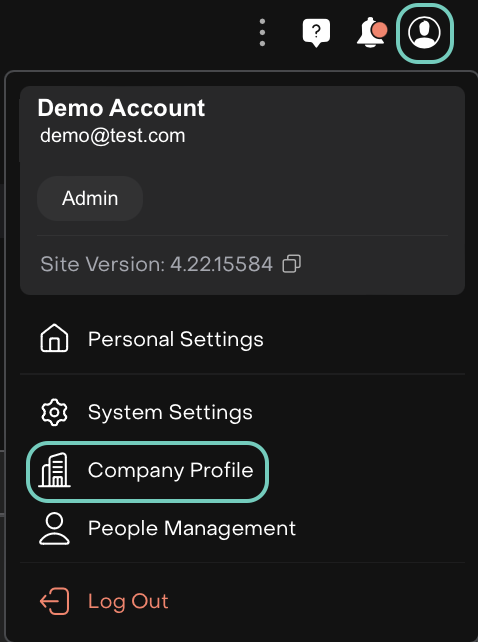Open the vertical three-dot more options menu
Viewport: 478px width, 642px height.
262,32
